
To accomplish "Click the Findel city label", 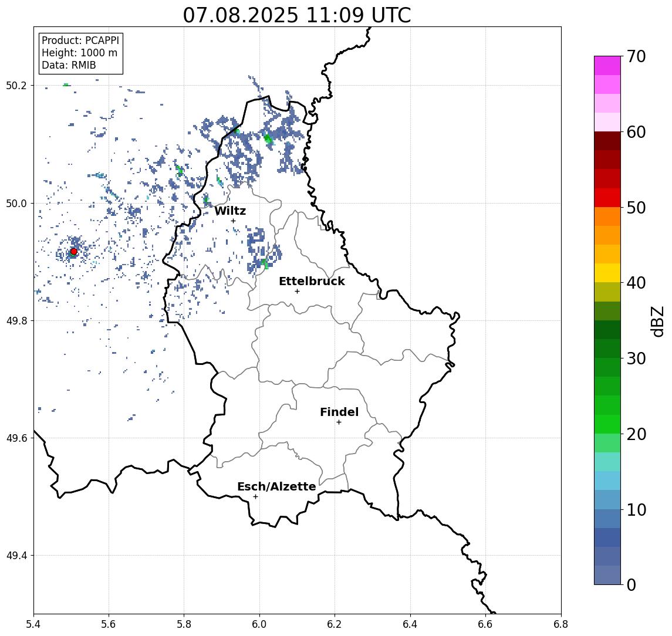I will (339, 412).
